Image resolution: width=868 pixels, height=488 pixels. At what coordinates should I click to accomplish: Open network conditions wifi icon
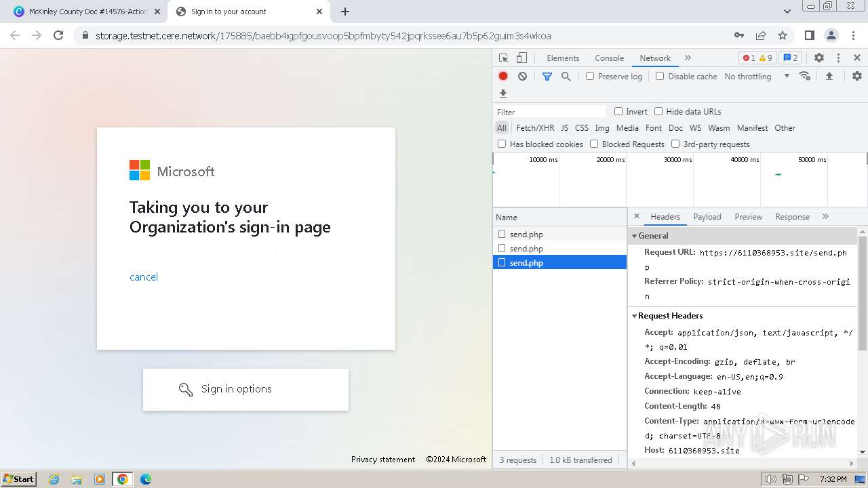[805, 76]
